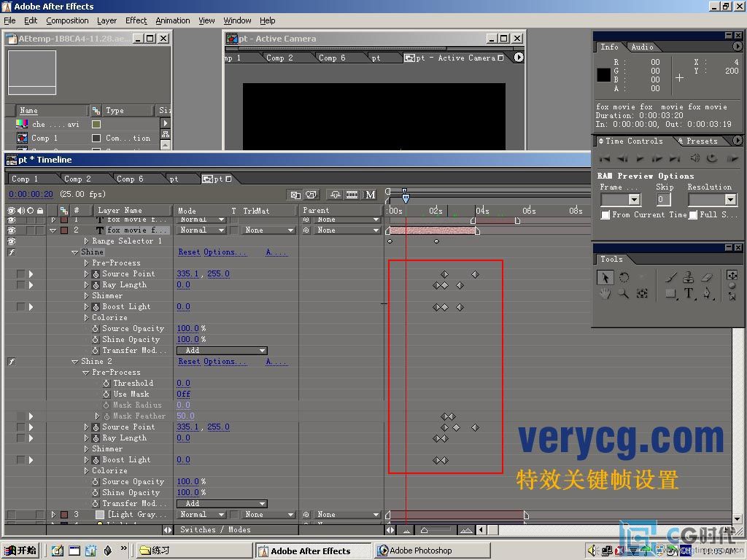
Task: Click the Last Frame playback button
Action: click(675, 158)
